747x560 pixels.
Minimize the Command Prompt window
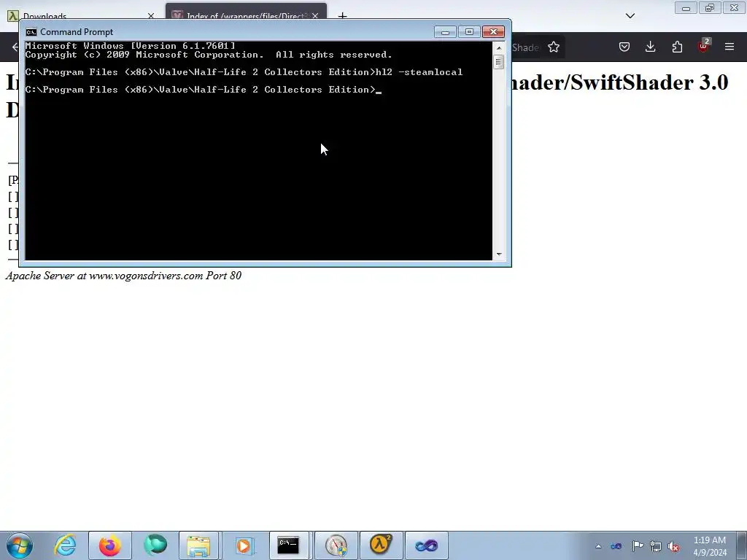tap(445, 32)
